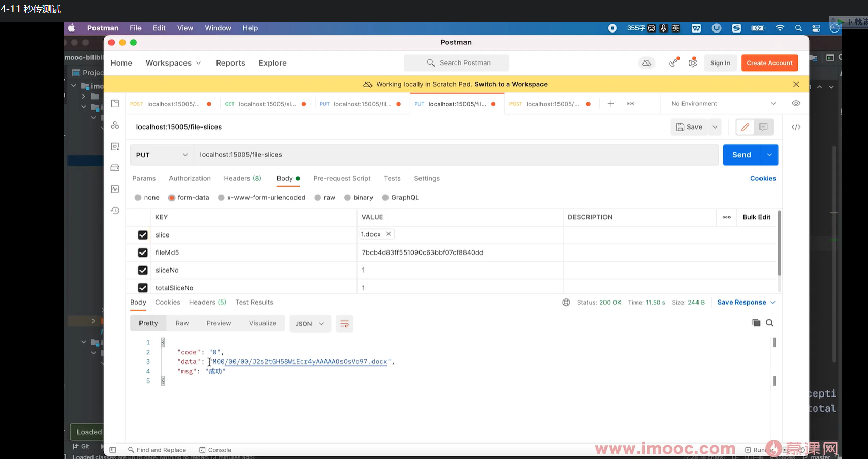Open the Save Response dropdown
Viewport: 868px width, 459px height.
[x=747, y=303]
